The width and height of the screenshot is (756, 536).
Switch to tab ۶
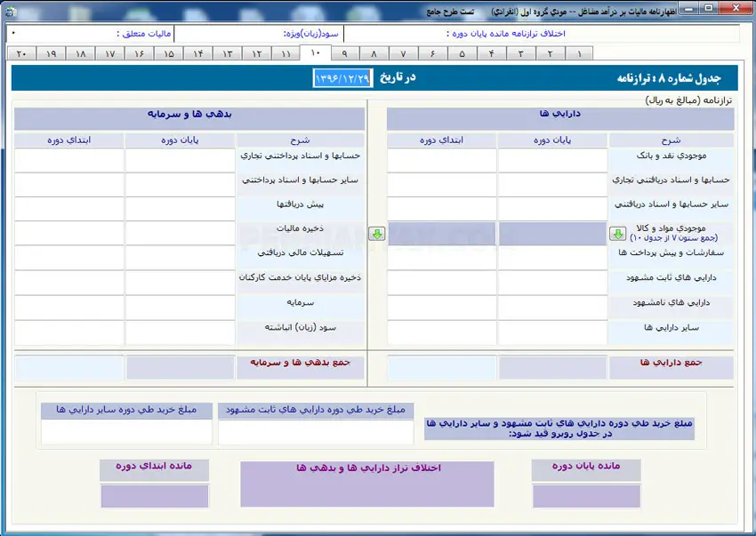432,53
